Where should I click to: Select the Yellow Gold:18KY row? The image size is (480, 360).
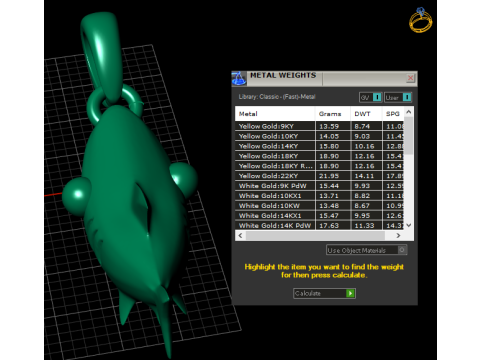(x=319, y=156)
